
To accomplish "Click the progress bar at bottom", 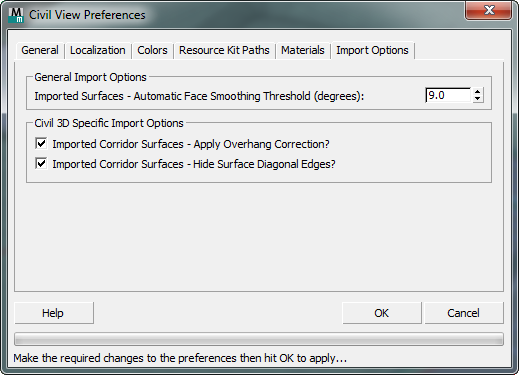I will 259,339.
